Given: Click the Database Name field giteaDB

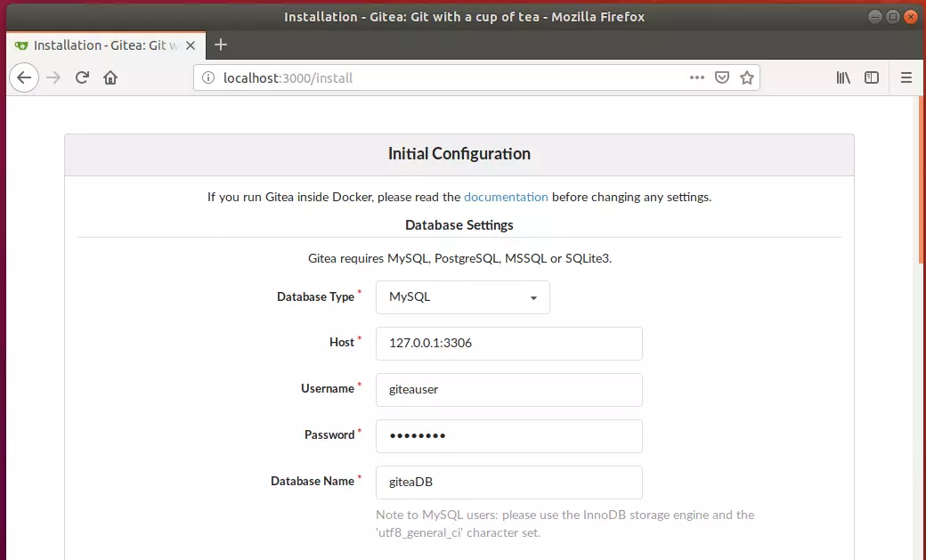Looking at the screenshot, I should [509, 482].
